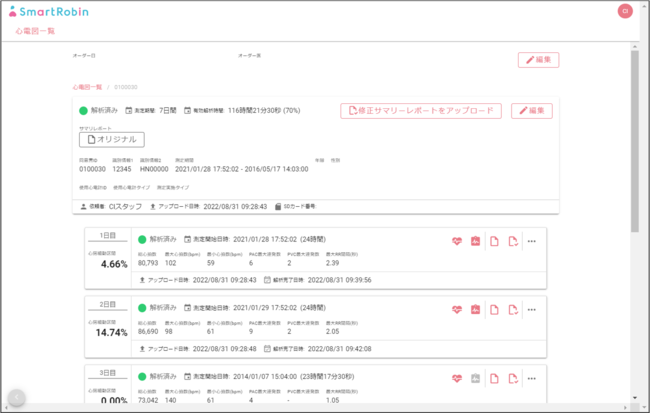Screen dimensions: 650x413
Task: Upload a corrected summary report (修正サマリーレポートをアップロード)
Action: click(421, 111)
